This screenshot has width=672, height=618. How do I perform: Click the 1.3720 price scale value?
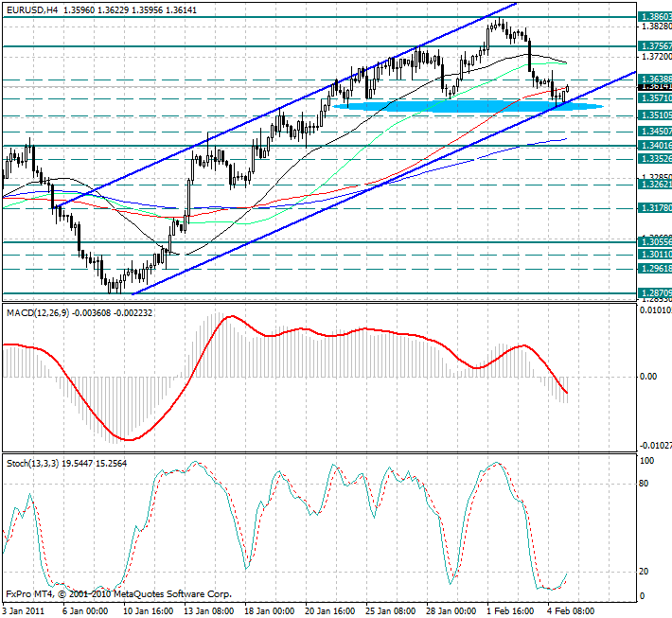656,57
